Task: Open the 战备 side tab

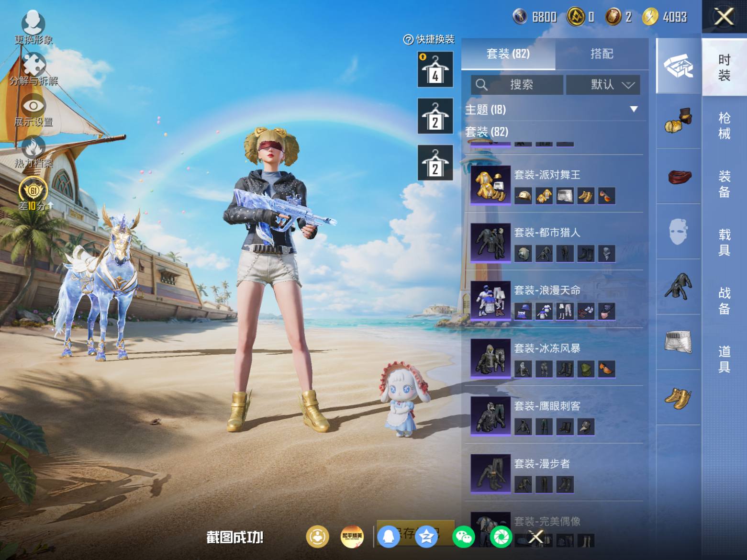Action: (724, 301)
